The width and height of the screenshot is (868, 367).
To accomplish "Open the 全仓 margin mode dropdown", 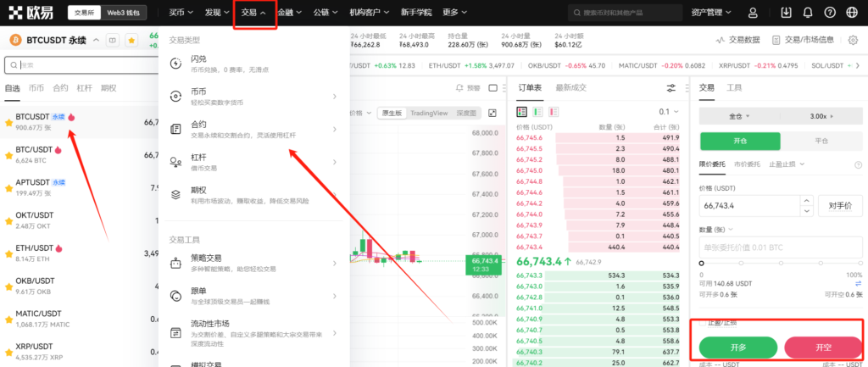I will (x=739, y=116).
